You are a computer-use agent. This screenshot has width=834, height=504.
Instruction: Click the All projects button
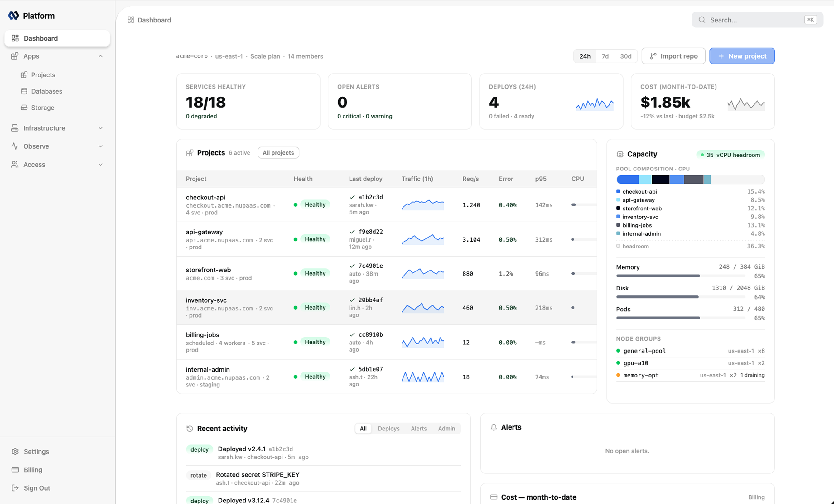click(278, 153)
